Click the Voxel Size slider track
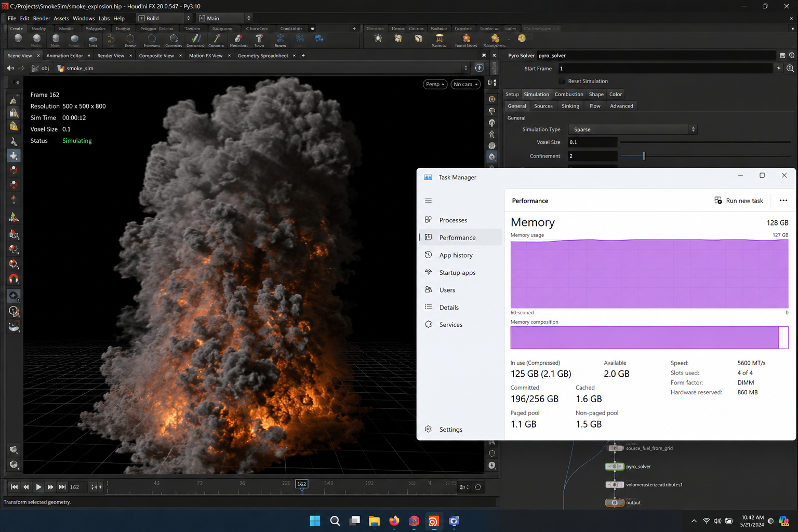Screen dimensions: 798x532 click(705, 142)
